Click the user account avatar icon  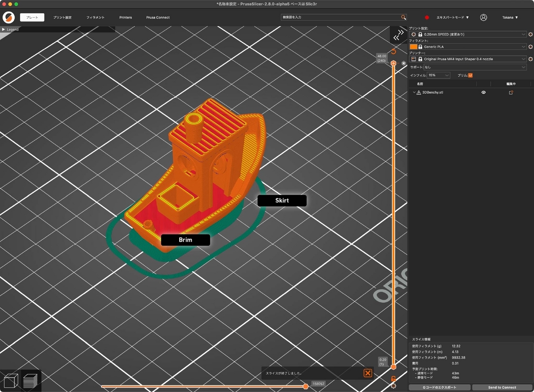click(x=483, y=17)
